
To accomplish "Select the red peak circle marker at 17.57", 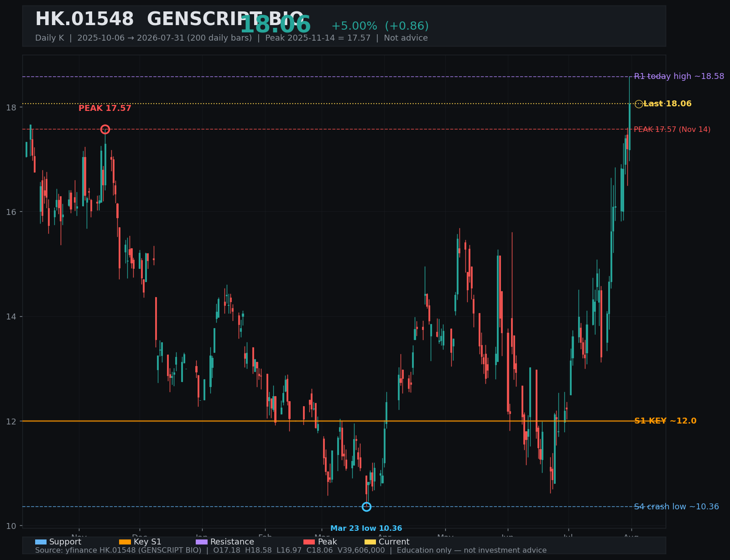I will point(105,129).
